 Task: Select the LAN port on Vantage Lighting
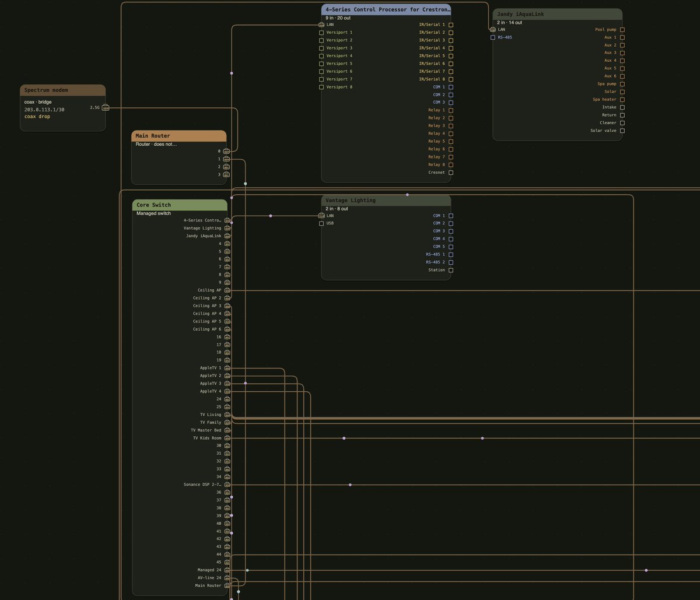(x=321, y=216)
